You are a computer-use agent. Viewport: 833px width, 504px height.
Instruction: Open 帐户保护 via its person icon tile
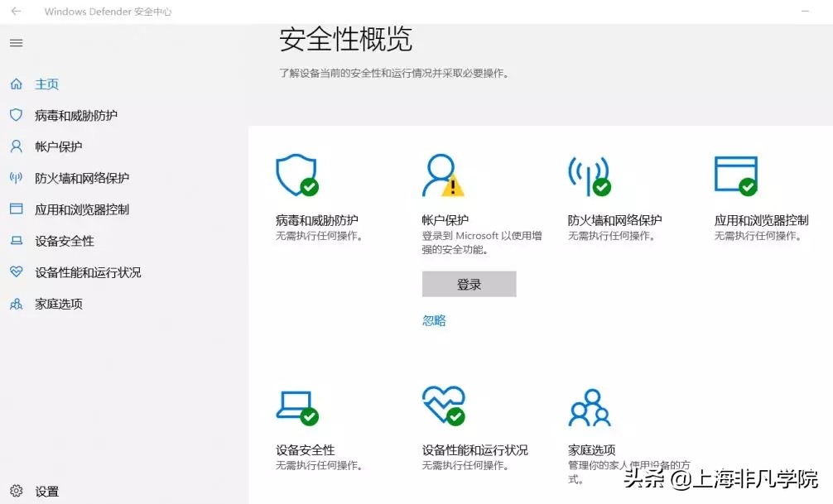[444, 175]
